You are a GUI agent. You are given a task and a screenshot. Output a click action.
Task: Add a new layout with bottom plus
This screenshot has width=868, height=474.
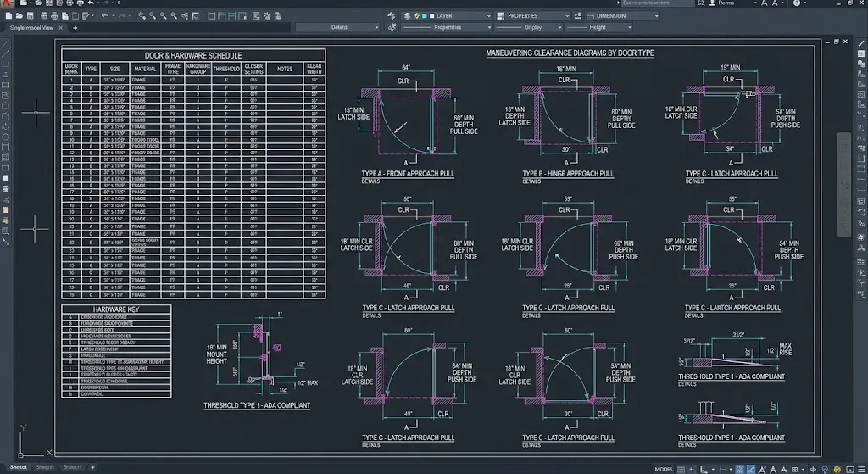tap(92, 467)
